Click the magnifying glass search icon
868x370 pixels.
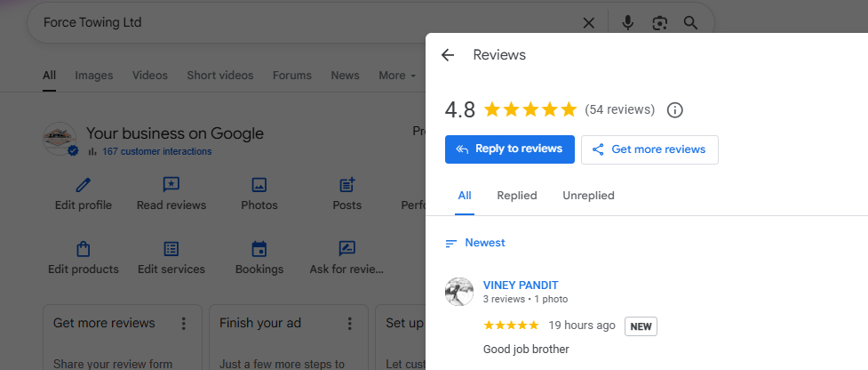[x=690, y=23]
